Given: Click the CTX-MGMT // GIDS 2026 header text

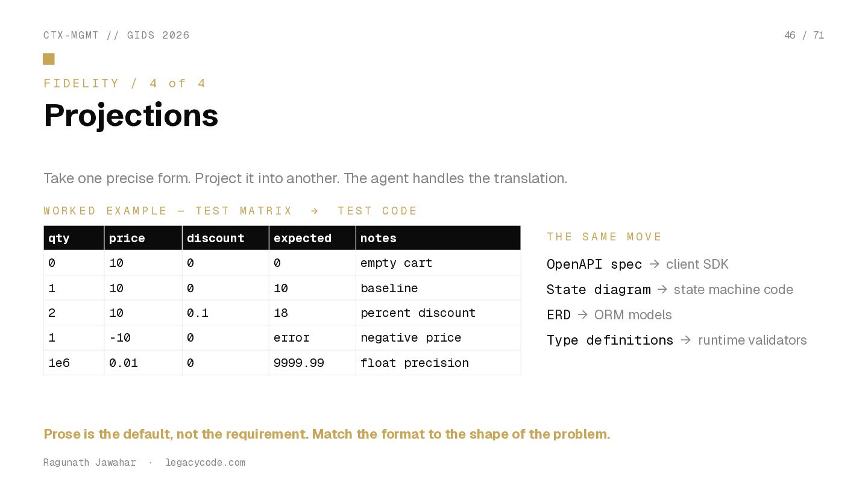Looking at the screenshot, I should coord(116,35).
